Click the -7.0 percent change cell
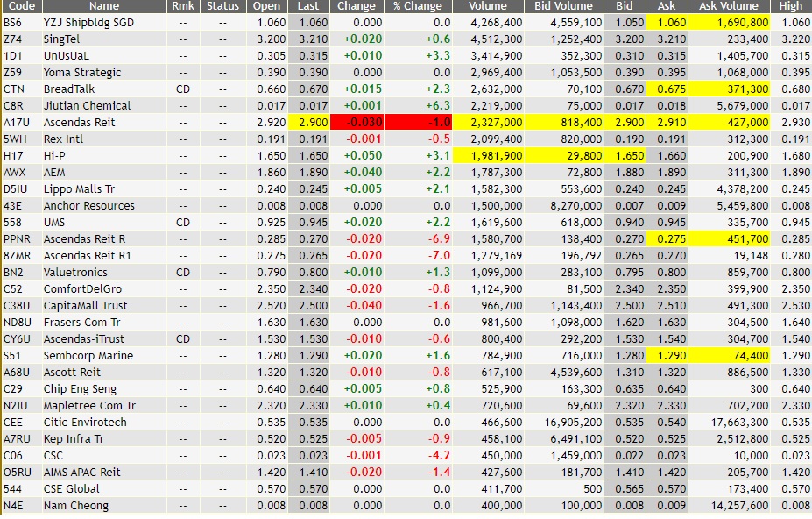The width and height of the screenshot is (812, 519). pos(439,256)
